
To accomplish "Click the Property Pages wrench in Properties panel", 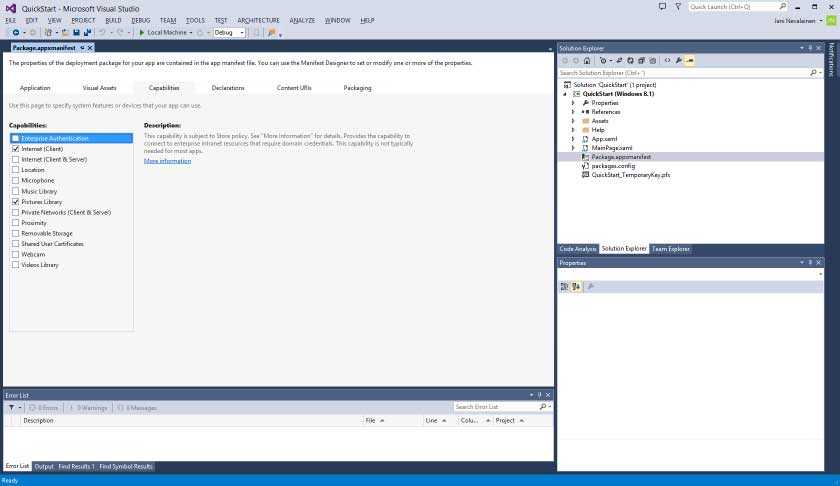I will click(590, 287).
